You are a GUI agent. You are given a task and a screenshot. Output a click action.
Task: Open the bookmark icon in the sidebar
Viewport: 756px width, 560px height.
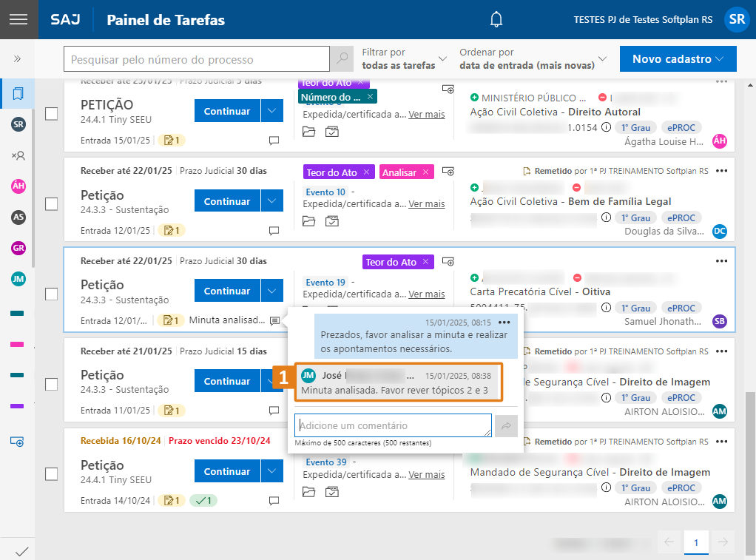tap(18, 94)
